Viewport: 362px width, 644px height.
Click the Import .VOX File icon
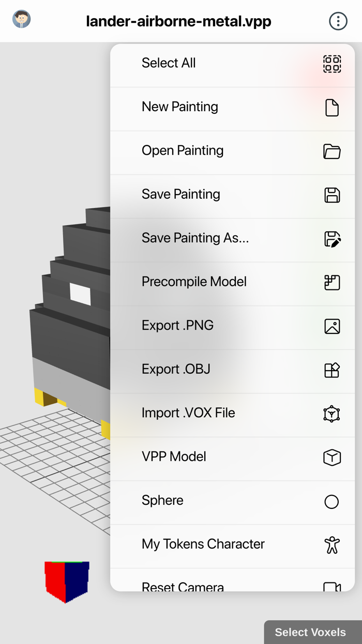(x=331, y=414)
